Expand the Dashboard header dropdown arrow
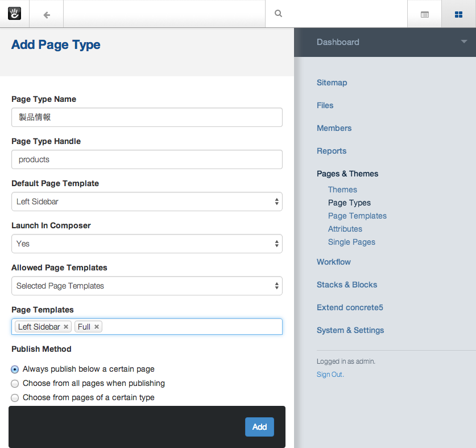Viewport: 476px width, 448px height. (463, 42)
